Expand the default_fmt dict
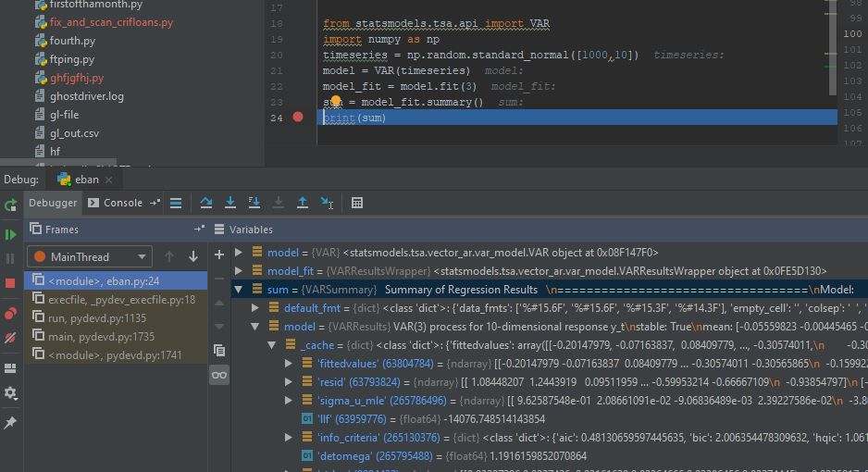Screen dimensions: 868x472 (255, 307)
